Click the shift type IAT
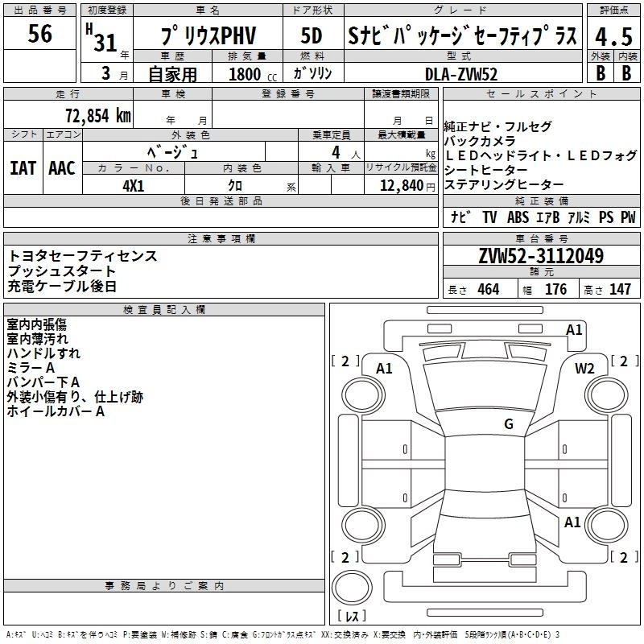Image resolution: width=644 pixels, height=644 pixels. pyautogui.click(x=23, y=168)
